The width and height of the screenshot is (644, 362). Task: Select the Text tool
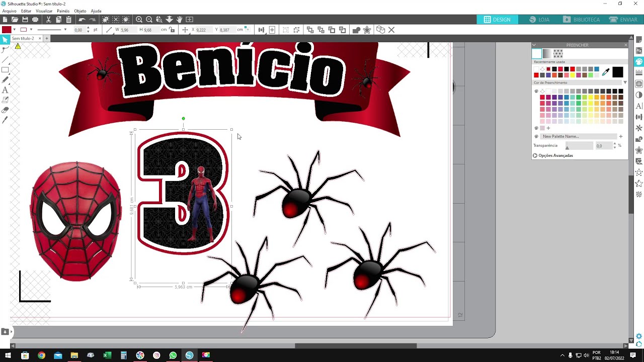5,90
